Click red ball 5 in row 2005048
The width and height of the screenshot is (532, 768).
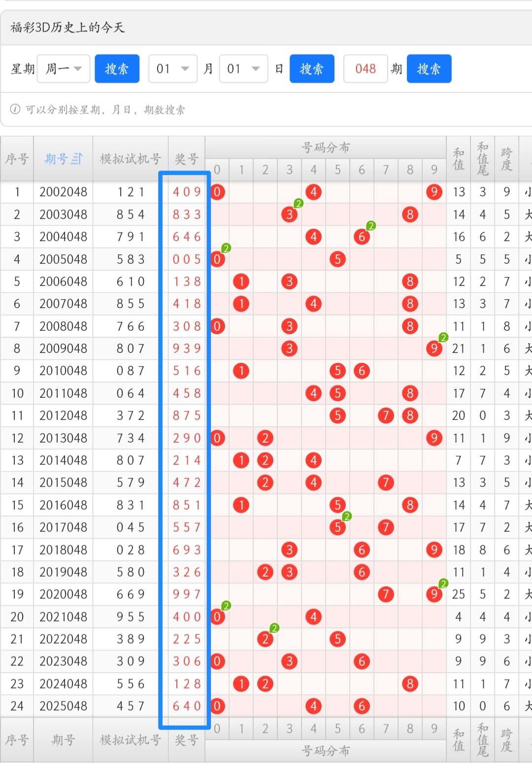tap(337, 259)
